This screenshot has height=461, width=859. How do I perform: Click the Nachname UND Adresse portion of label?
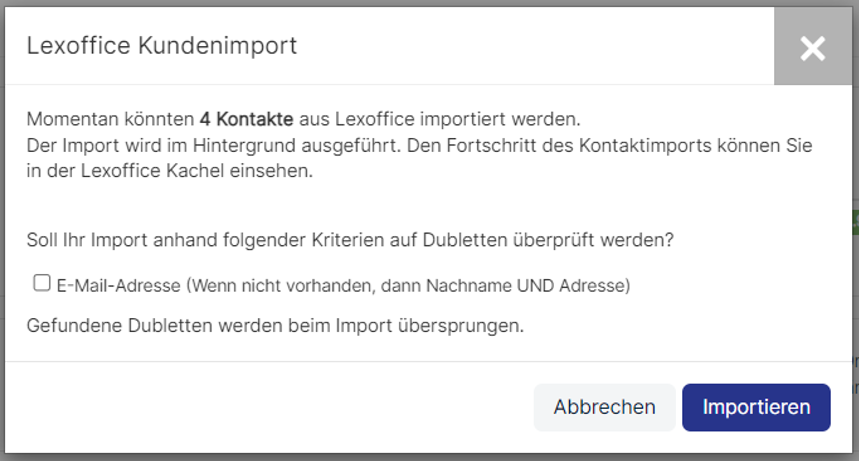[x=525, y=286]
